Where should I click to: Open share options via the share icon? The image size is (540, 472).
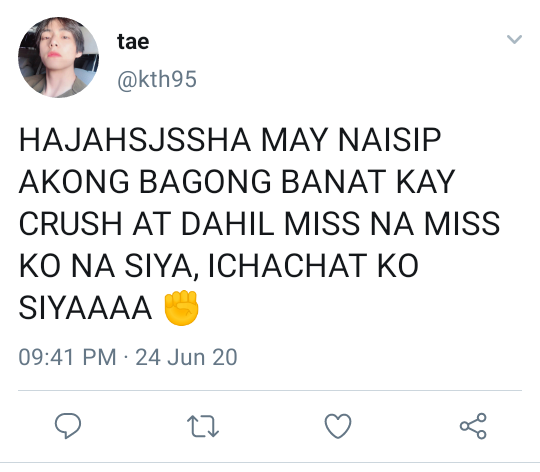[x=473, y=426]
